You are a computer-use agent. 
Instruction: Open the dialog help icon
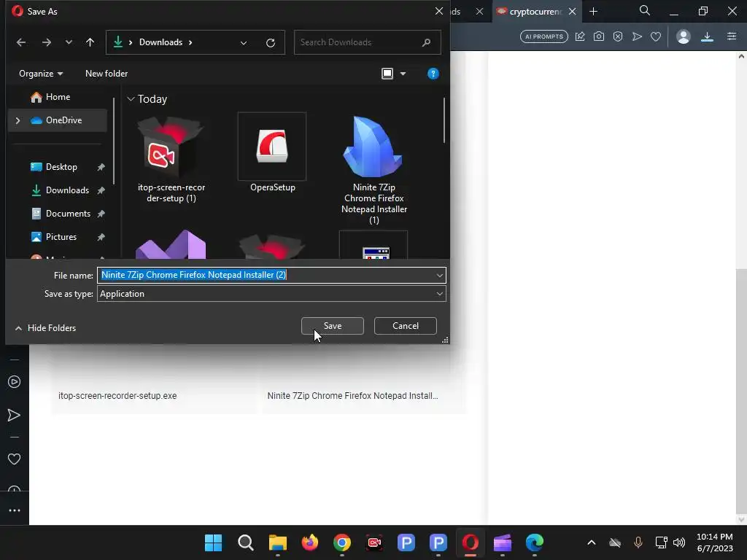pos(433,74)
